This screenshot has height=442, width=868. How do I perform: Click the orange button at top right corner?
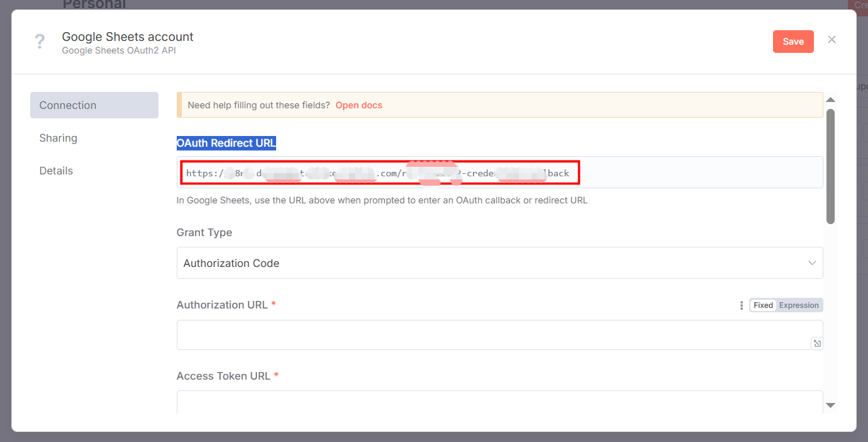click(x=793, y=41)
